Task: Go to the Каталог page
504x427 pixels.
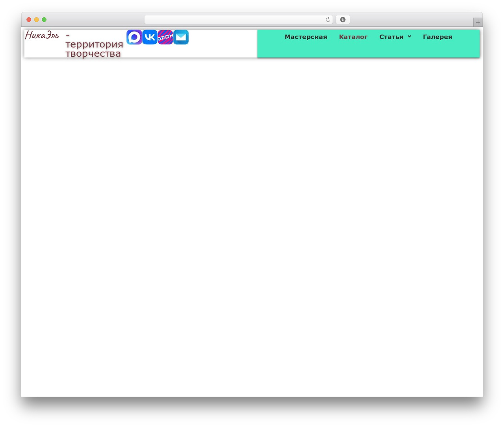Action: 353,37
